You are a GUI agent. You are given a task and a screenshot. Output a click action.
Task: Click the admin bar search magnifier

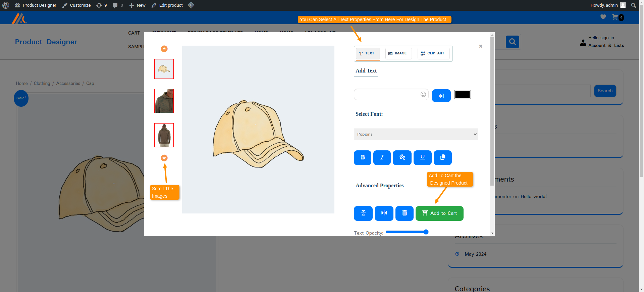[633, 5]
